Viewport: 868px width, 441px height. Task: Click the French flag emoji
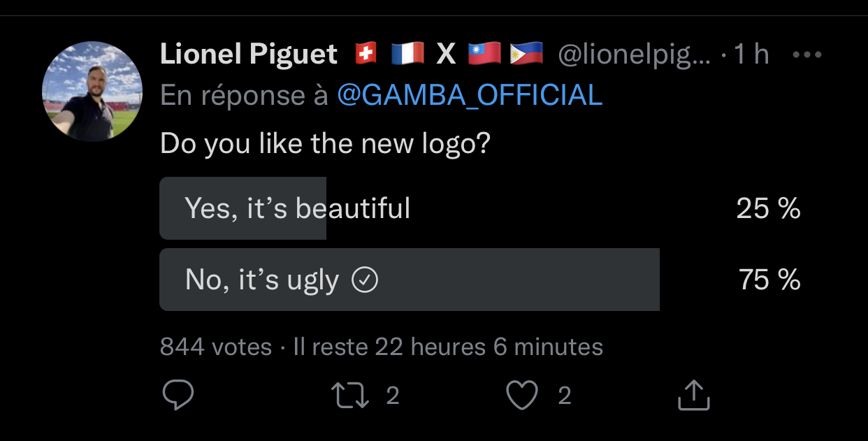[x=407, y=55]
